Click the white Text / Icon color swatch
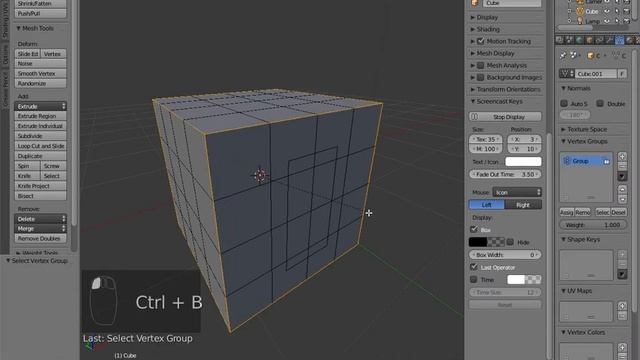The width and height of the screenshot is (640, 360). click(x=523, y=162)
